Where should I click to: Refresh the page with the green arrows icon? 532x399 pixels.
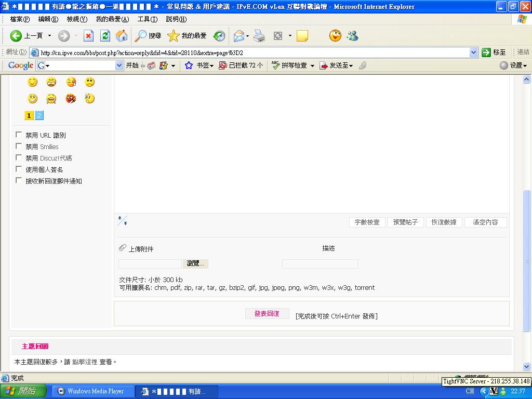(105, 36)
